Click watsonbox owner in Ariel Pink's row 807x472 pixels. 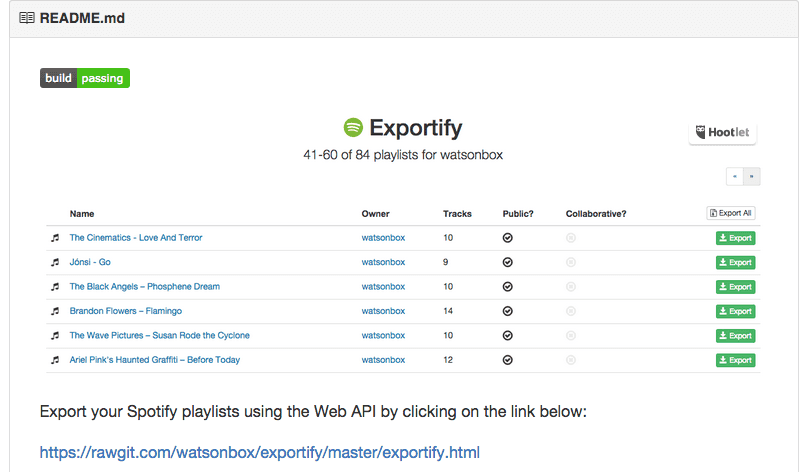tap(383, 360)
